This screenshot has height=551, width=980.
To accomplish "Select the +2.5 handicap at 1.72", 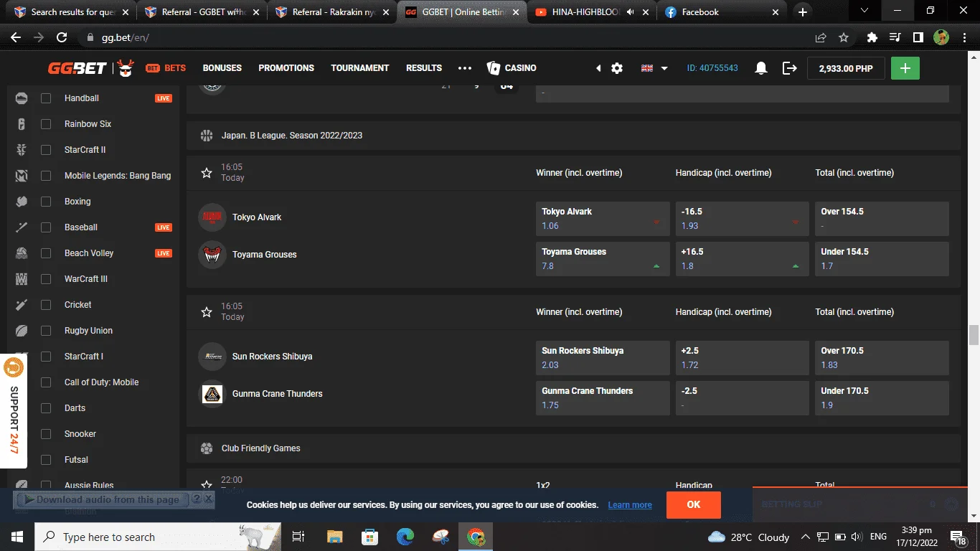I will tap(743, 358).
